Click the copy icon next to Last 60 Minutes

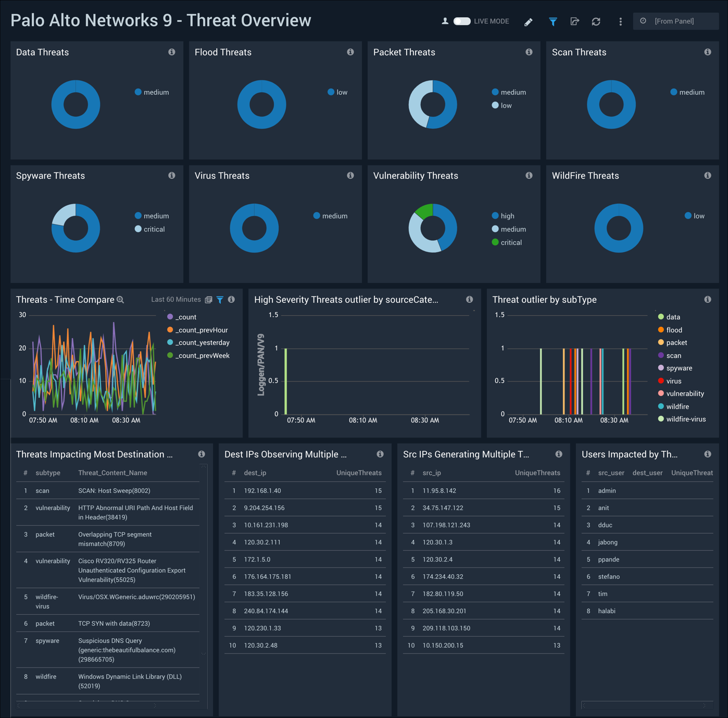(x=208, y=300)
